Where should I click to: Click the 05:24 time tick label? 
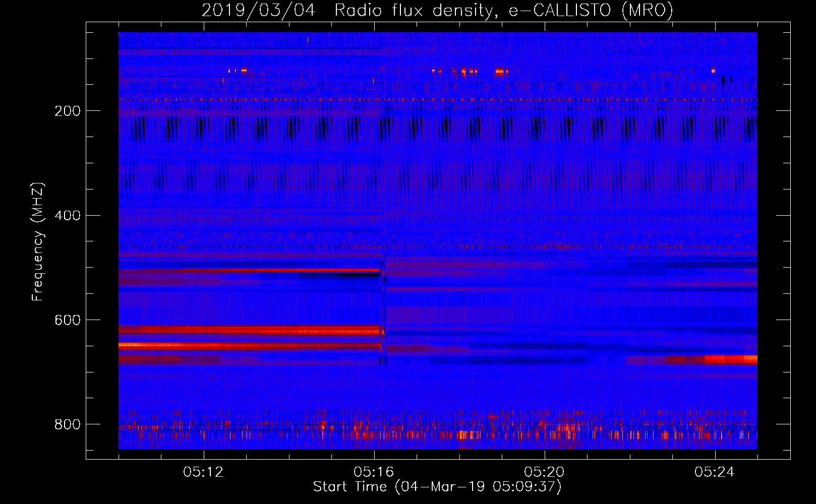715,472
